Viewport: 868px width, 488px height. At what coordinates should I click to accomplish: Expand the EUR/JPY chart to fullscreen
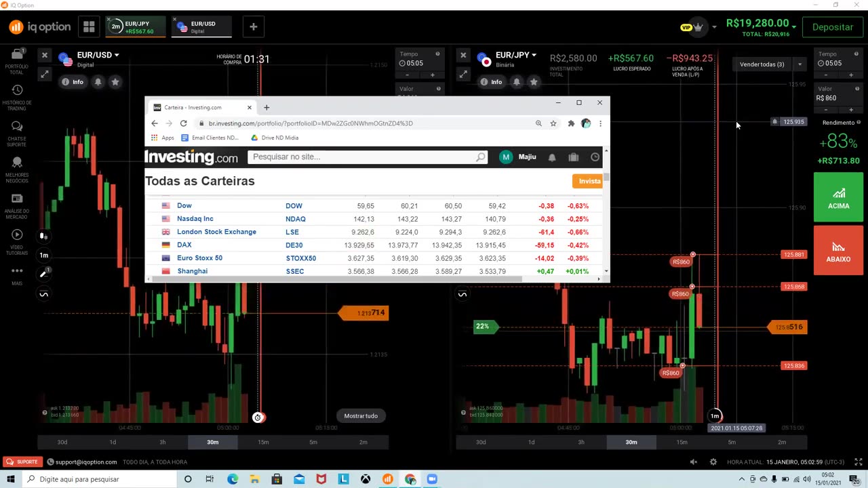(463, 74)
